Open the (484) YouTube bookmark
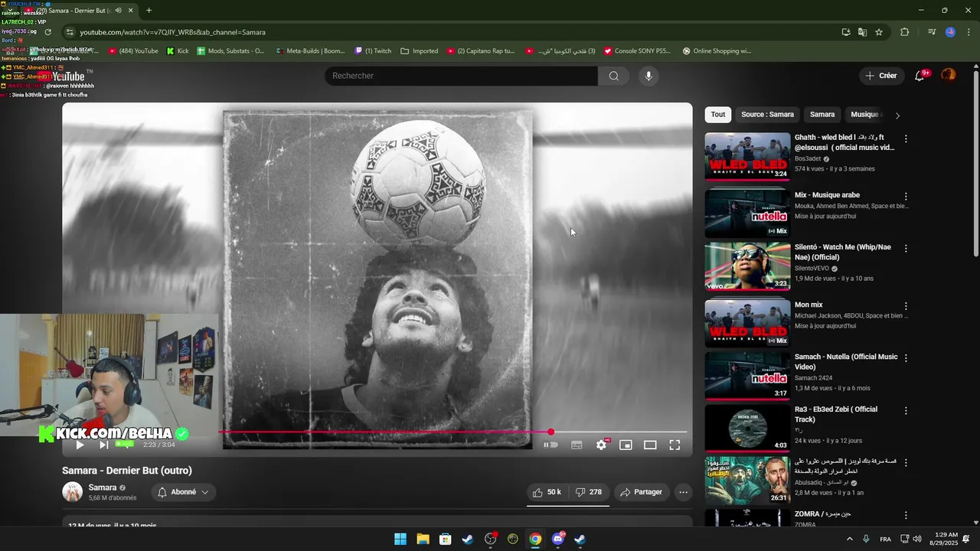Screen dimensions: 980x551 pyautogui.click(x=133, y=51)
